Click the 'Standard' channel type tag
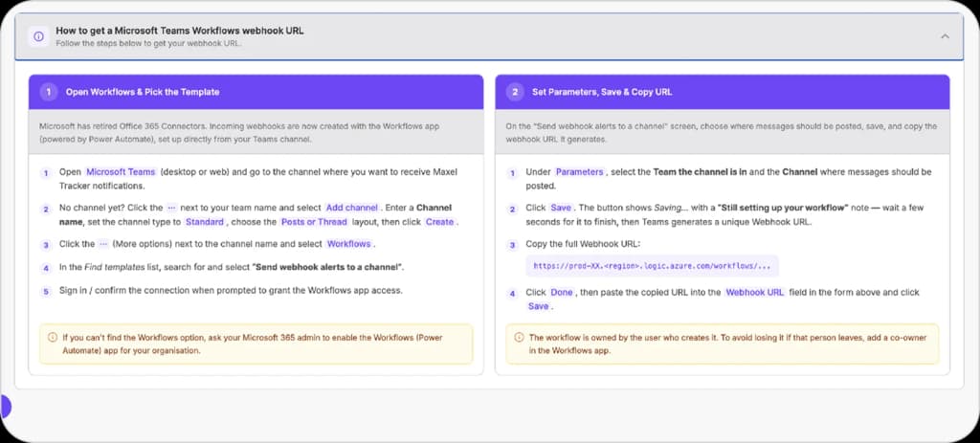980x443 pixels. point(205,222)
